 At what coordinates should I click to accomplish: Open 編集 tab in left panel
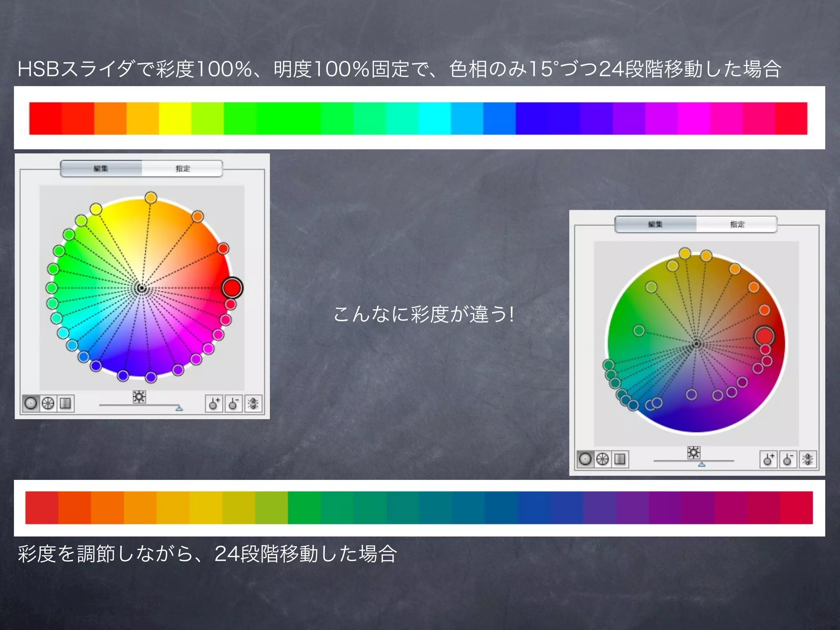coord(101,169)
